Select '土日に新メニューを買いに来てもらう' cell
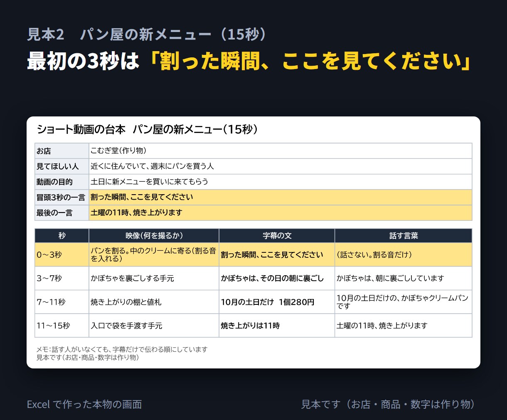 (281, 182)
